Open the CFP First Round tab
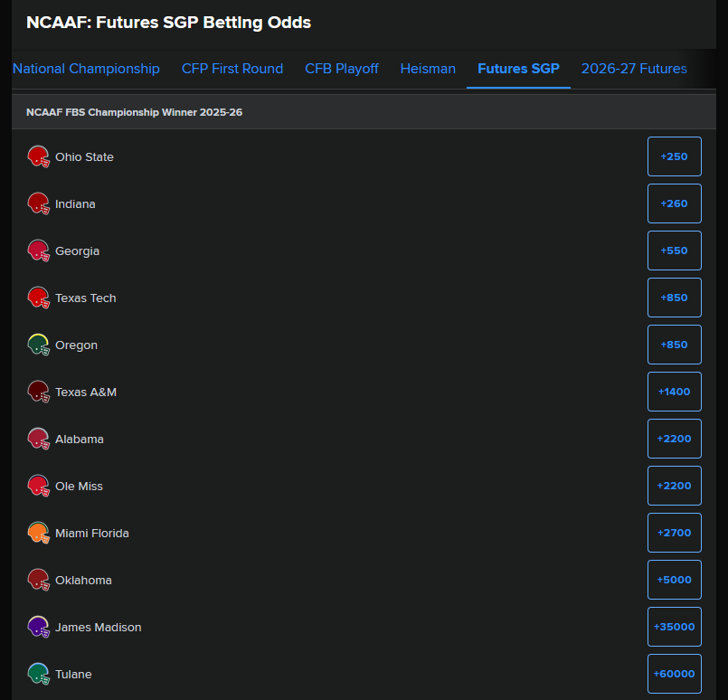This screenshot has height=700, width=728. tap(232, 69)
